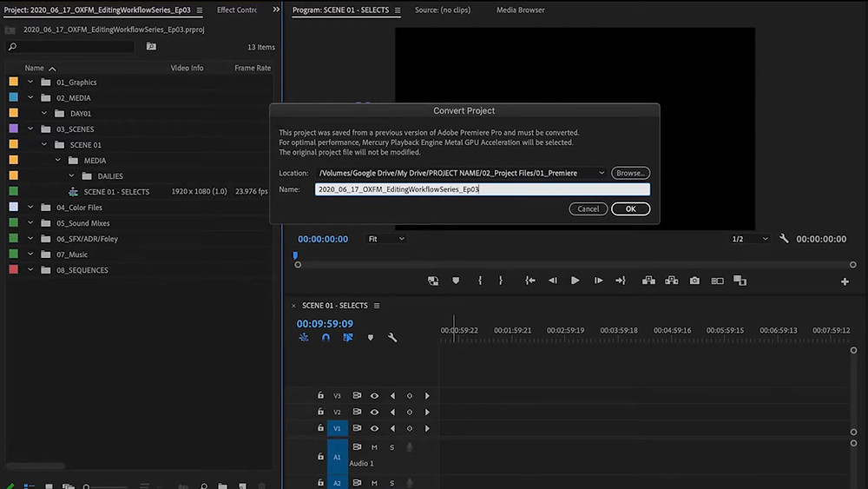Image resolution: width=868 pixels, height=489 pixels.
Task: Click the Frame Rate column header
Action: pyautogui.click(x=253, y=68)
